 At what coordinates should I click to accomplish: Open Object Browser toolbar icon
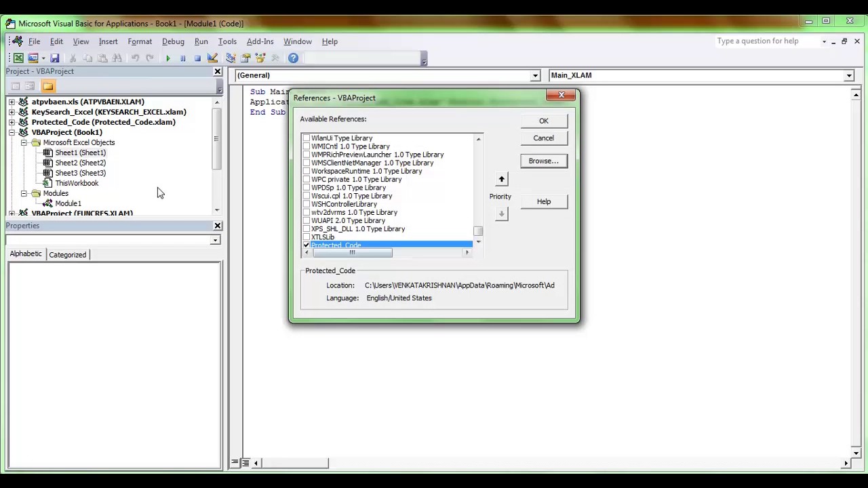pyautogui.click(x=260, y=58)
